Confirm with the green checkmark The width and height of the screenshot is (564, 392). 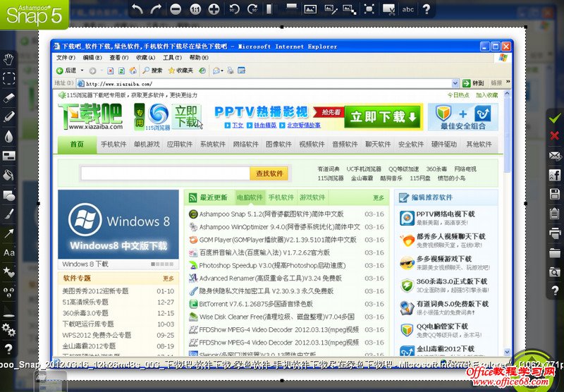click(x=555, y=117)
